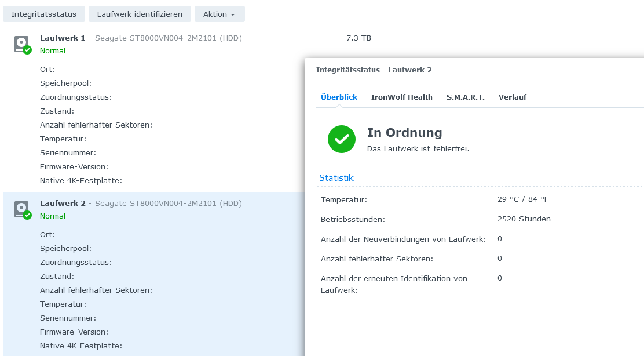The height and width of the screenshot is (356, 644).
Task: Click the dialog title Integritätsstatus - Laufwerk 2
Action: (374, 70)
